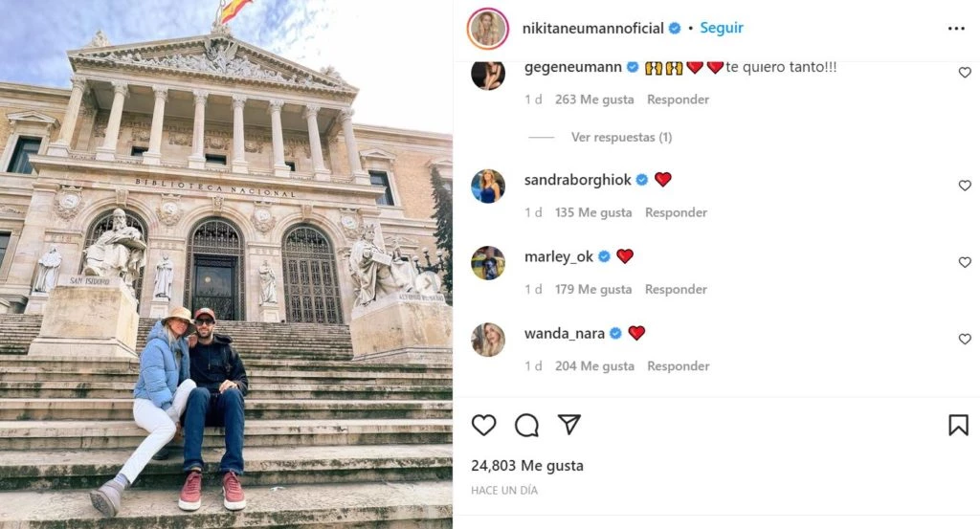View 204 Me gusta on wanda_nara comment
980x529 pixels.
(x=594, y=366)
